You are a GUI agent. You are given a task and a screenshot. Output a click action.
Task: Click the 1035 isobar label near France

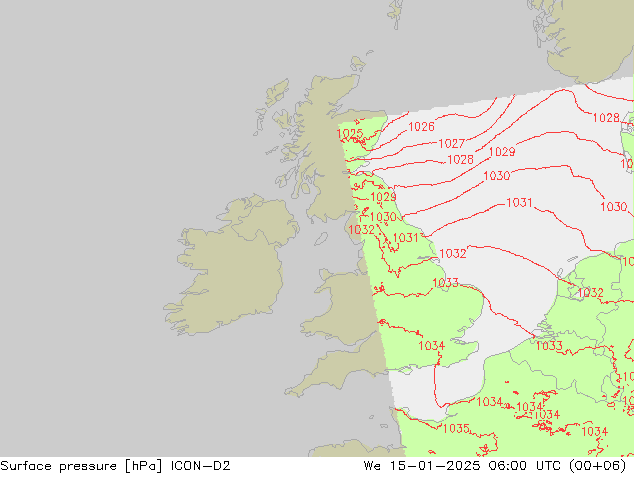[456, 428]
